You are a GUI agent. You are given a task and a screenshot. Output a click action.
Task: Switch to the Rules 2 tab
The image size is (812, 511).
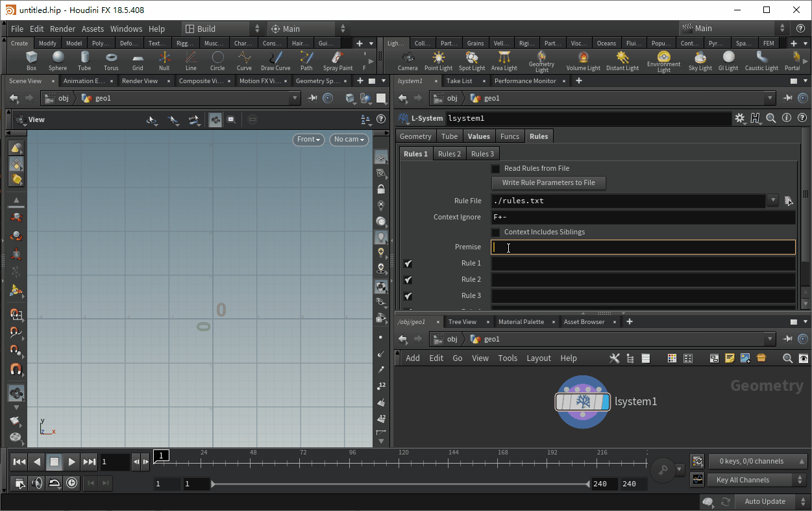449,154
